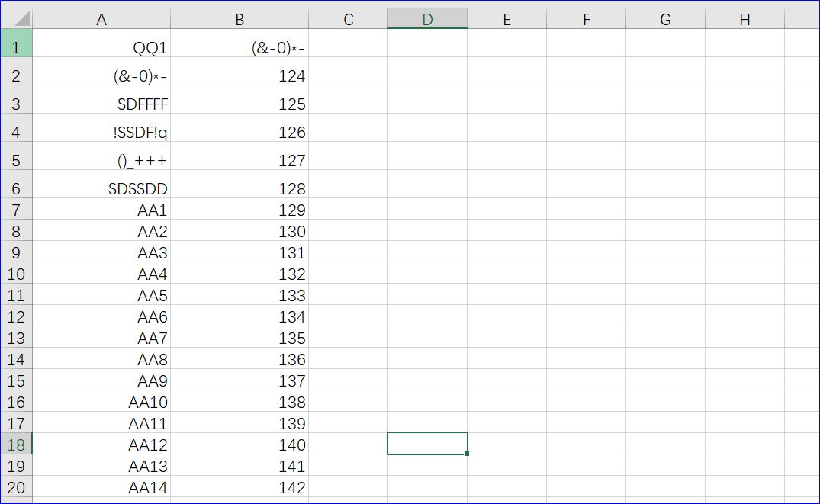Click cell with value 136

click(x=240, y=358)
